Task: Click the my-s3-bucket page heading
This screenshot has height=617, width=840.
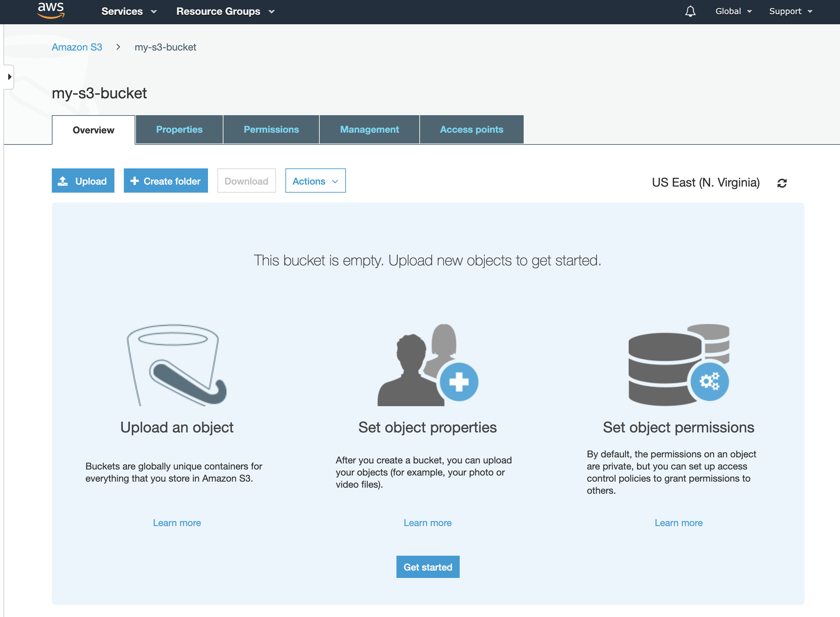Action: click(99, 93)
